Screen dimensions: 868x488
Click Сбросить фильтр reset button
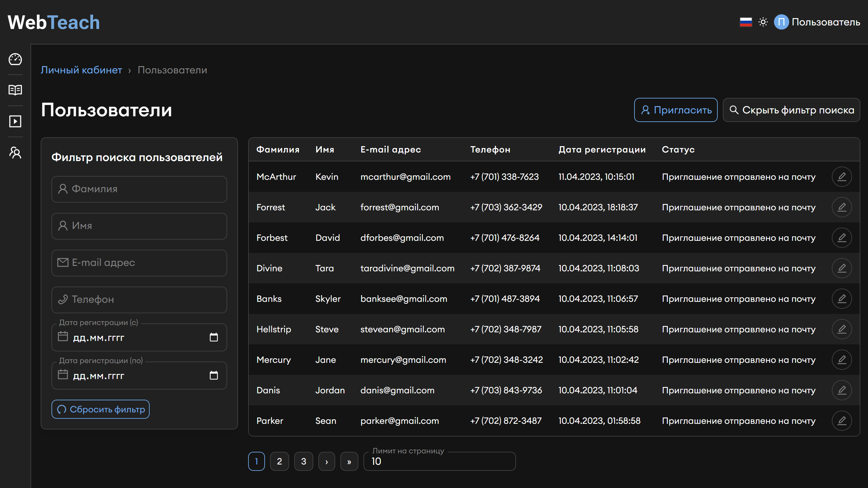(x=100, y=409)
